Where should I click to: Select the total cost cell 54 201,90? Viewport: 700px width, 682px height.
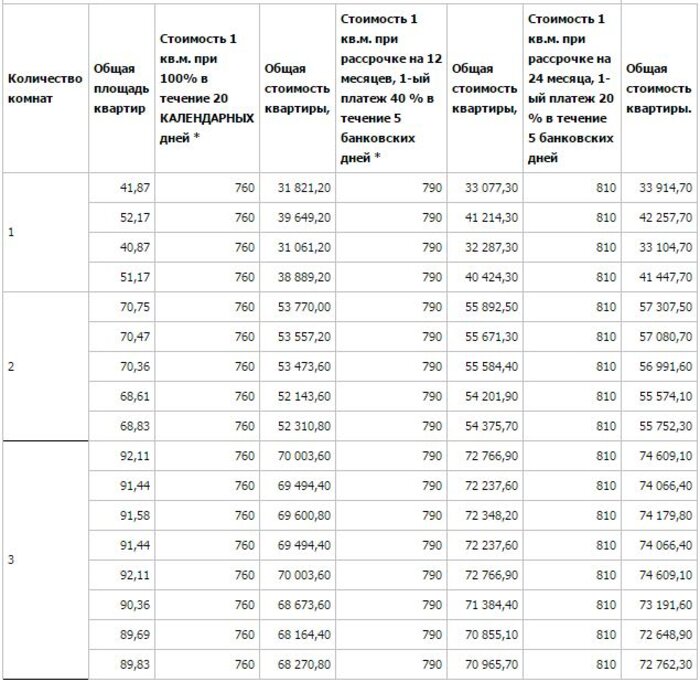tap(489, 398)
